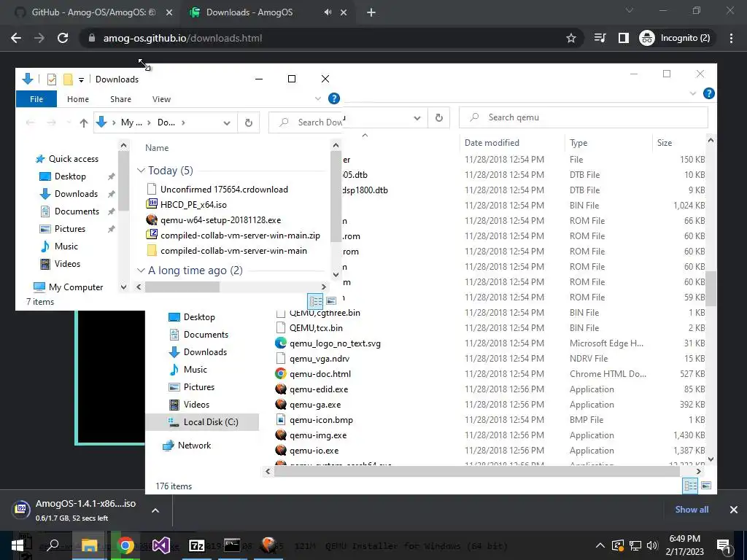Screen dimensions: 747x560
Task: Sort by Name column in Downloads window
Action: pyautogui.click(x=157, y=147)
